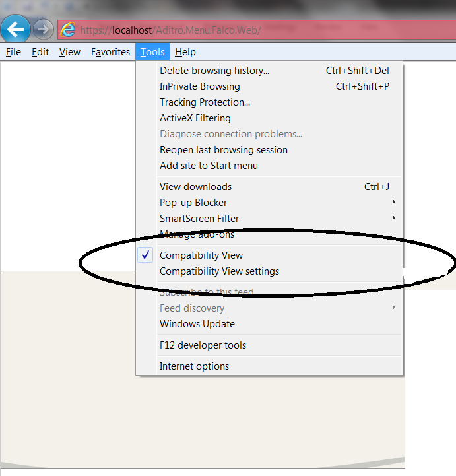Open the Favorites menu

point(110,52)
